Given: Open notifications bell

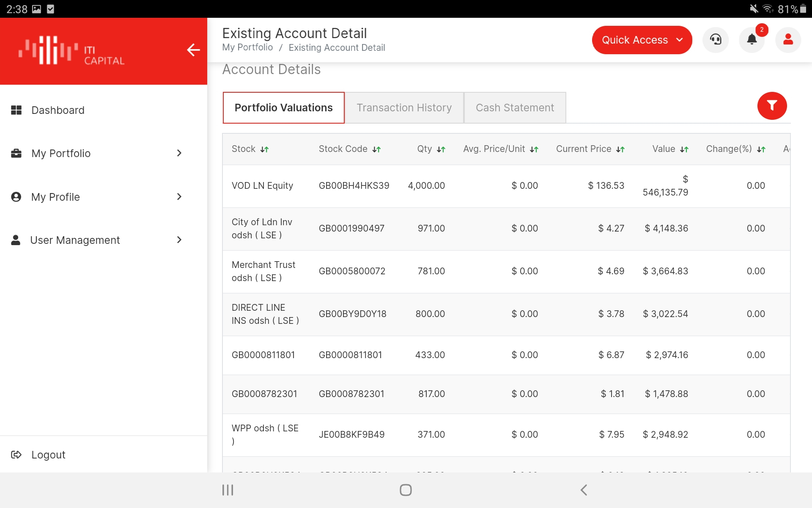Looking at the screenshot, I should [752, 40].
